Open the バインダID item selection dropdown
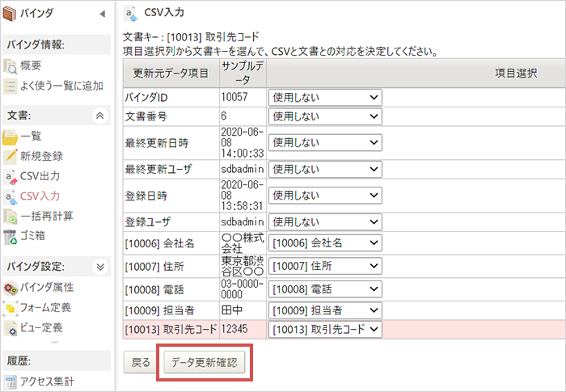This screenshot has width=566, height=392. [x=325, y=98]
